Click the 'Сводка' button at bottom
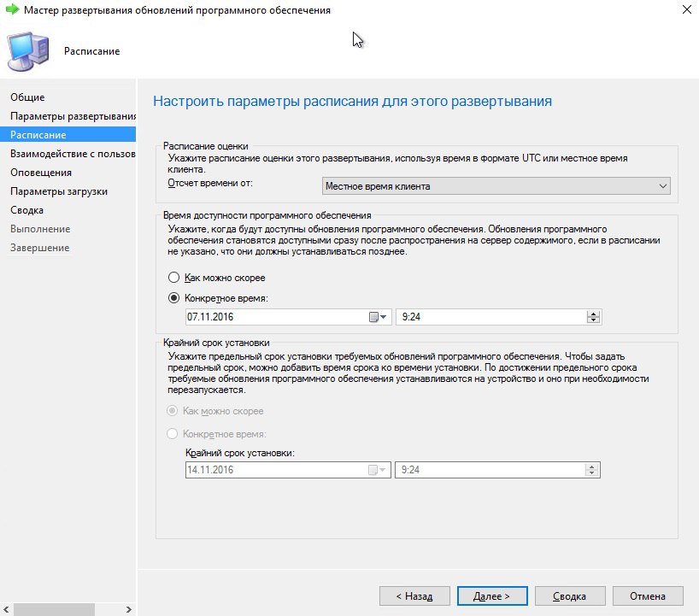The width and height of the screenshot is (699, 616). click(x=570, y=596)
